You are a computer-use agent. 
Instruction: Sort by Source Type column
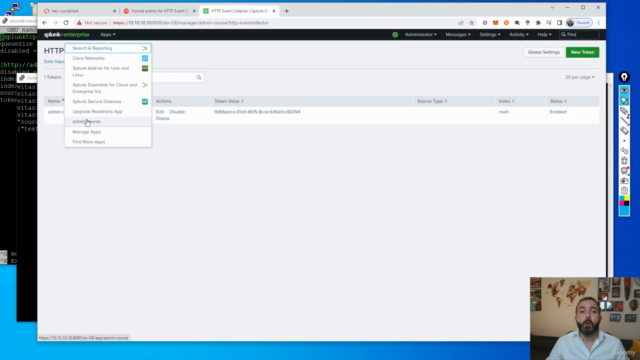(432, 101)
